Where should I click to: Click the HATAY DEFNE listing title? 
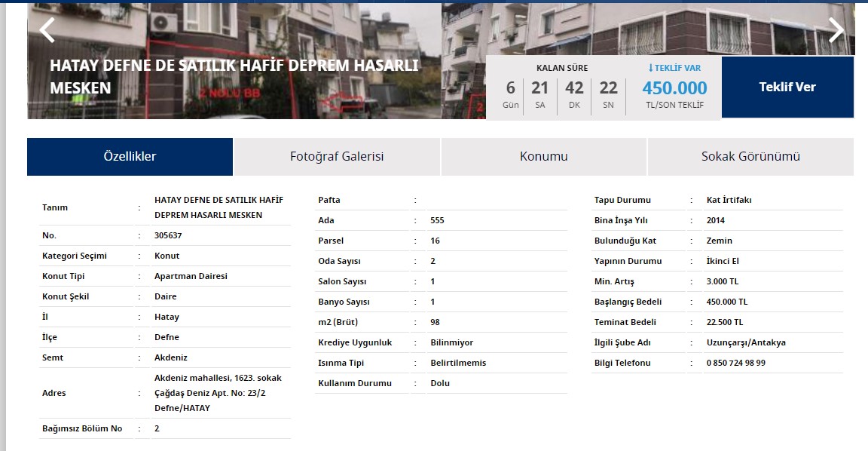click(x=234, y=75)
